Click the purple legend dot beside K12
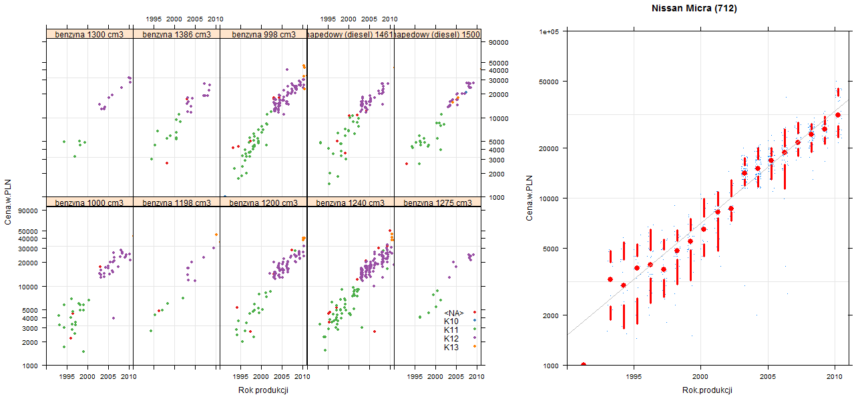Viewport: 868px width, 401px height. point(474,338)
